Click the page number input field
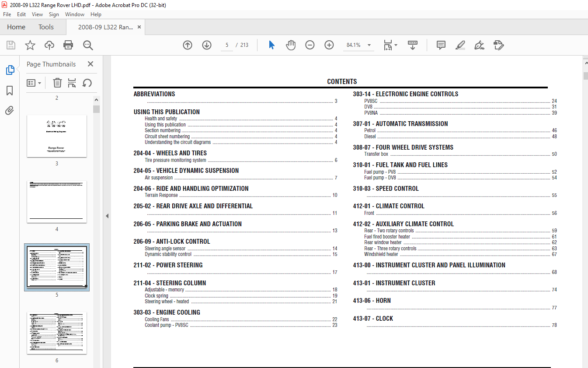 pos(227,45)
